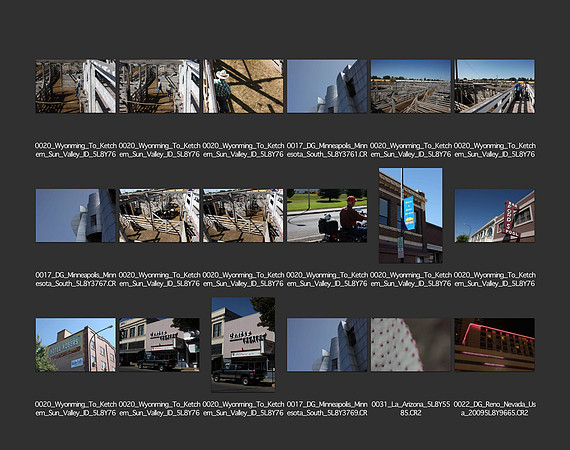Click 0020_Wyonming filename under vertical pickup truck thumbnail

point(243,409)
